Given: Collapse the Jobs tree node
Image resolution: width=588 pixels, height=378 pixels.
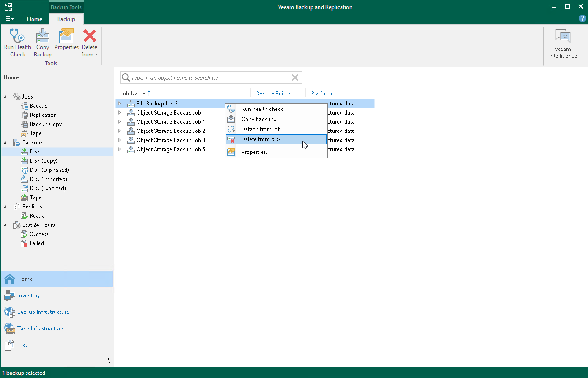Looking at the screenshot, I should coord(5,96).
